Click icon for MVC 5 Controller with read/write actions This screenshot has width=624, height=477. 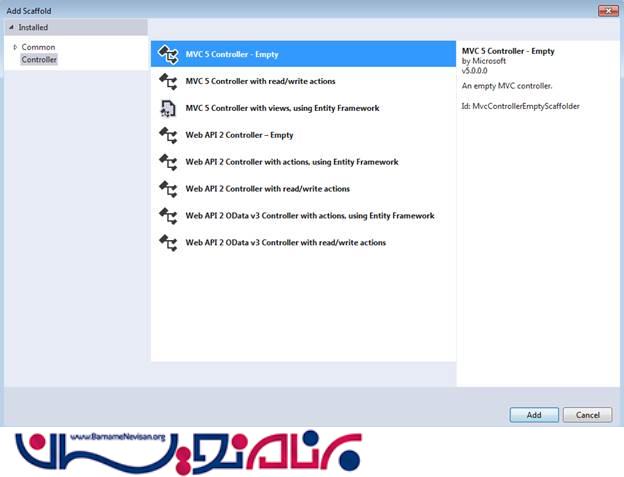(x=168, y=81)
